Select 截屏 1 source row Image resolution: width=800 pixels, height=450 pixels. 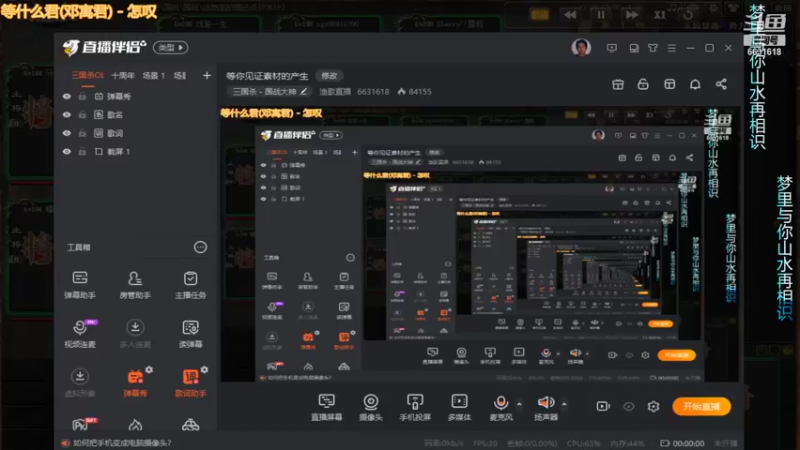click(135, 152)
